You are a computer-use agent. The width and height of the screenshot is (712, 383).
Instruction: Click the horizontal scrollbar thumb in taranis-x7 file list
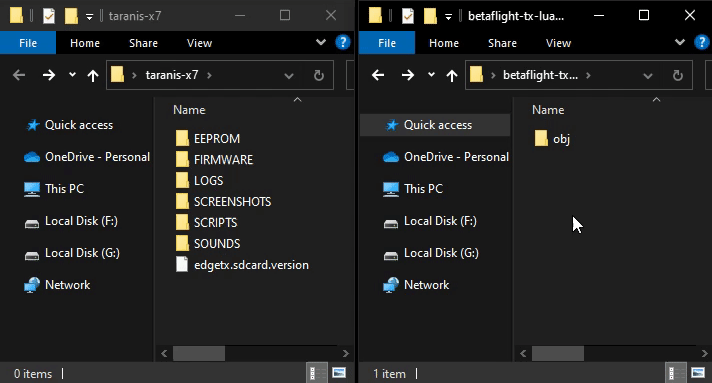[x=199, y=353]
